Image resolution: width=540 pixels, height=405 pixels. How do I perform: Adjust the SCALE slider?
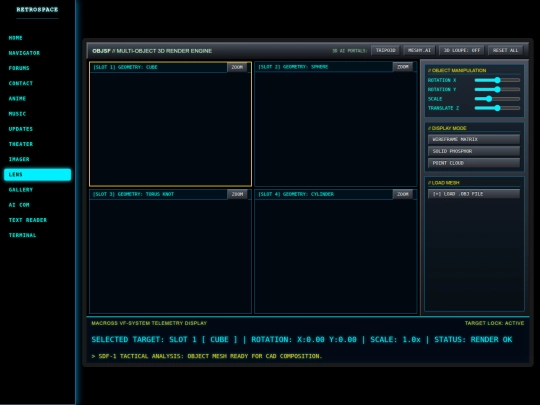point(497,99)
